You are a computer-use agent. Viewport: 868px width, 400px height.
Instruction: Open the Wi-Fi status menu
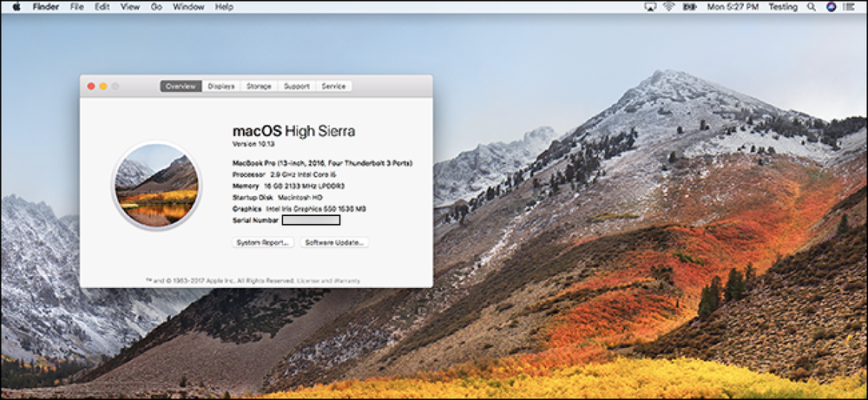[668, 7]
